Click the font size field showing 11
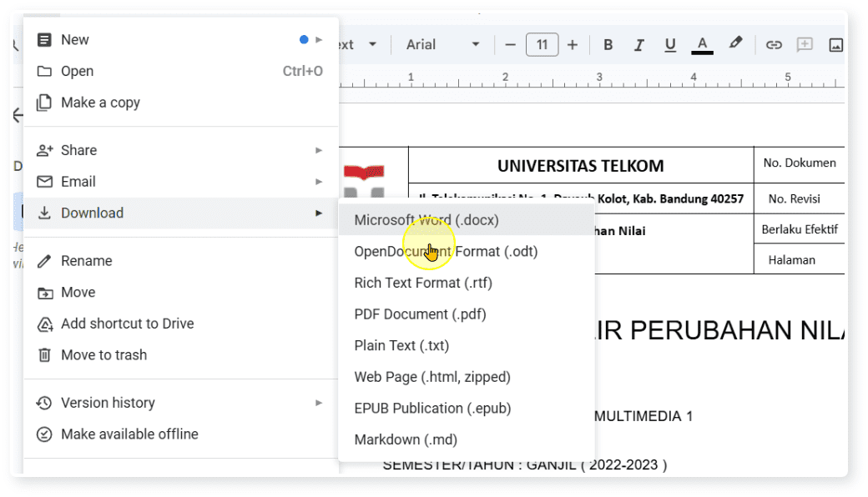 (542, 44)
